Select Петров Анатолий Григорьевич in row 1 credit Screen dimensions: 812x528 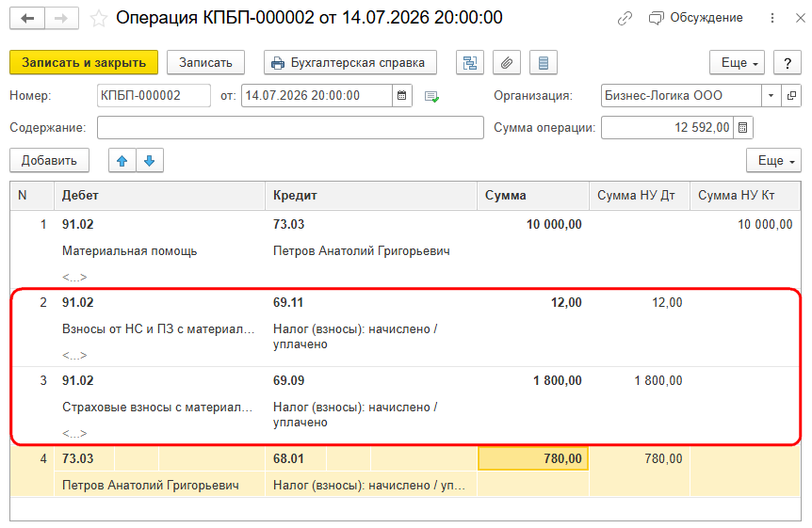362,251
